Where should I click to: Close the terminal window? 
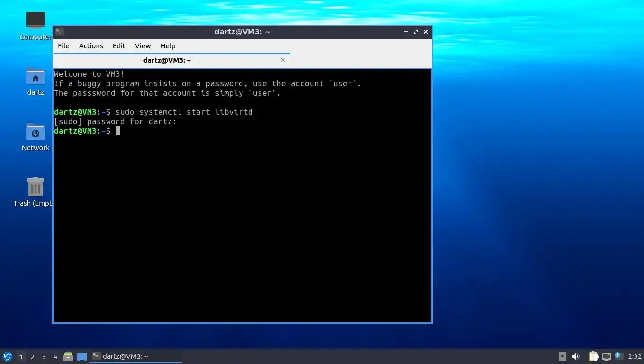(426, 32)
